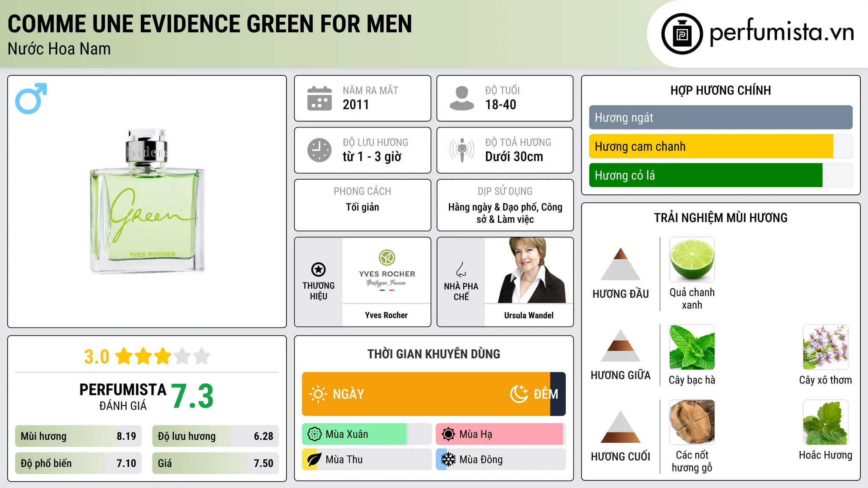Image resolution: width=868 pixels, height=488 pixels.
Task: Click the Mùa Đông season bar
Action: click(501, 460)
